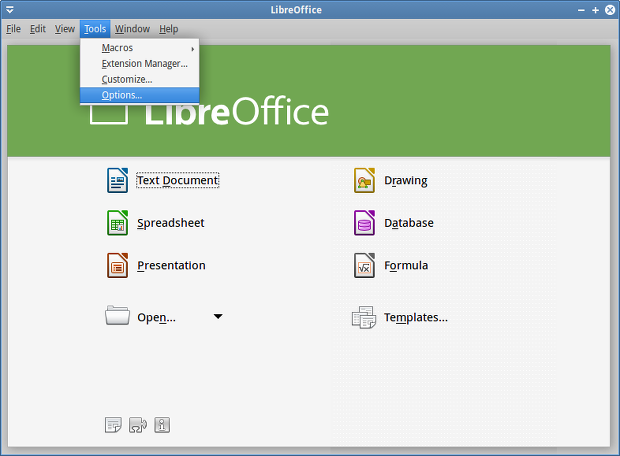
Task: Close the open Tools menu
Action: (x=95, y=29)
